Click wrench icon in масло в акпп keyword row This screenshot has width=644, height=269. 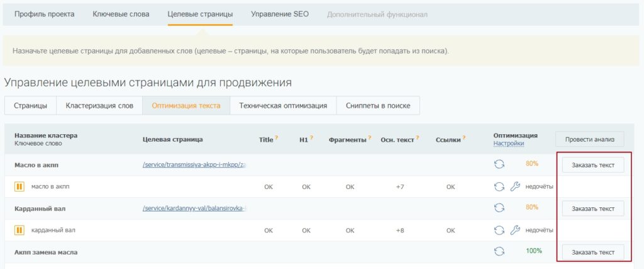(x=515, y=186)
